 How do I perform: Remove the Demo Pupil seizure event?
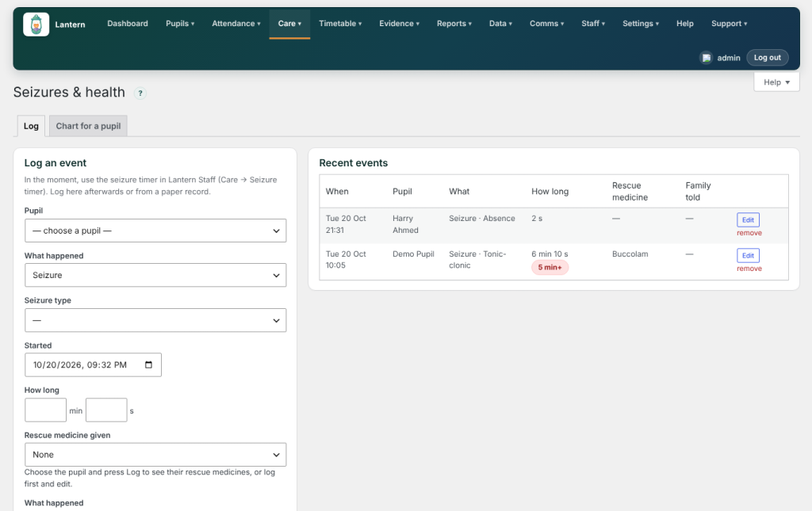(x=749, y=269)
